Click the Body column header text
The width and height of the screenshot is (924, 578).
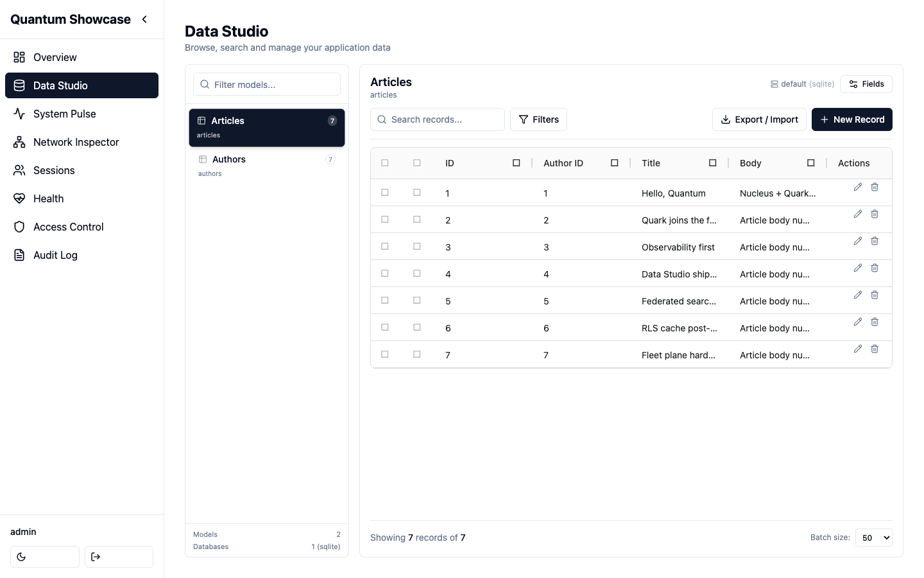pyautogui.click(x=751, y=163)
